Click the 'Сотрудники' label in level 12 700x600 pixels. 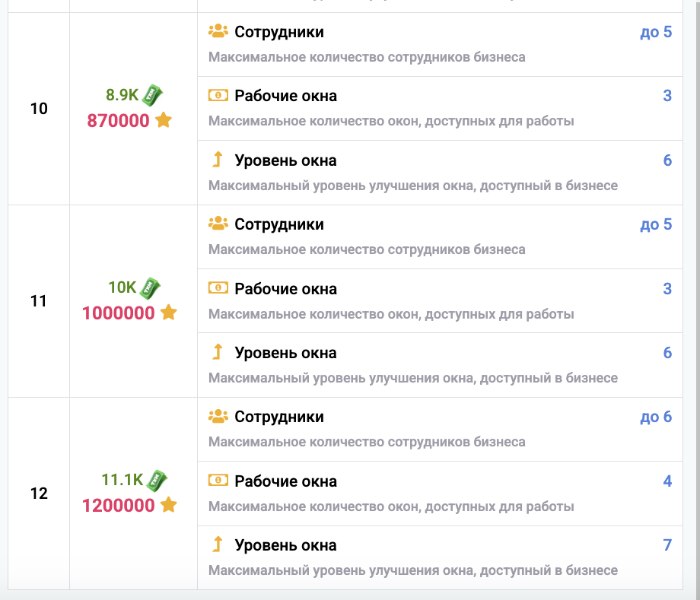[279, 417]
